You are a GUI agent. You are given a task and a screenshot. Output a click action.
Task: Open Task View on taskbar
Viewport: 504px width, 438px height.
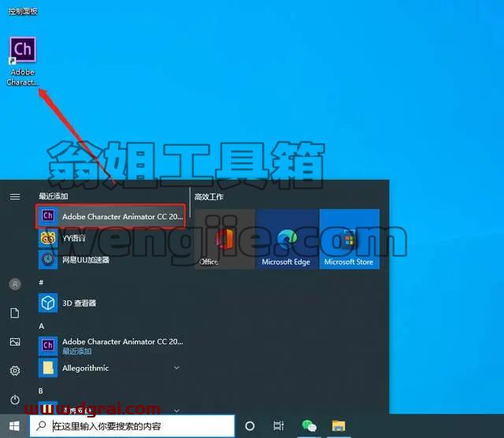(x=278, y=426)
